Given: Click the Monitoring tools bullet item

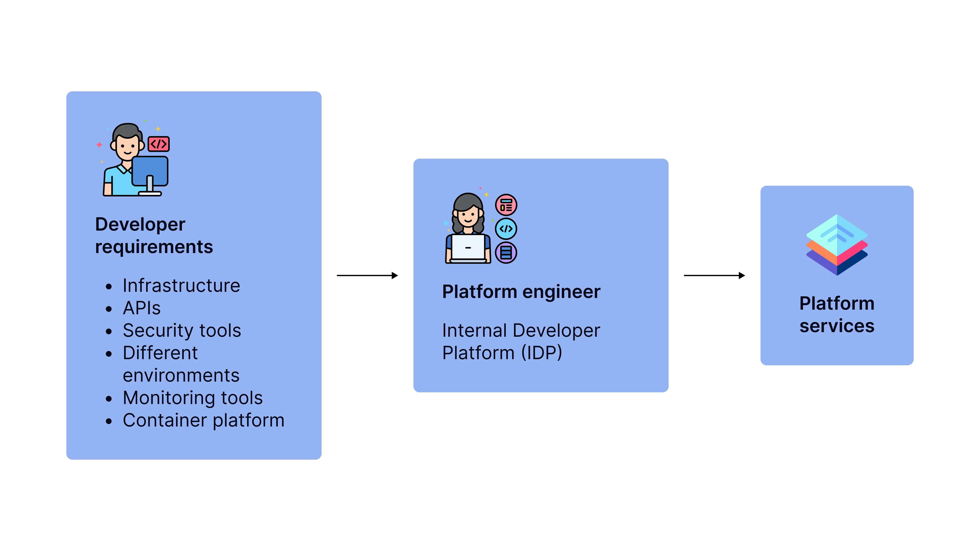Looking at the screenshot, I should pyautogui.click(x=192, y=398).
